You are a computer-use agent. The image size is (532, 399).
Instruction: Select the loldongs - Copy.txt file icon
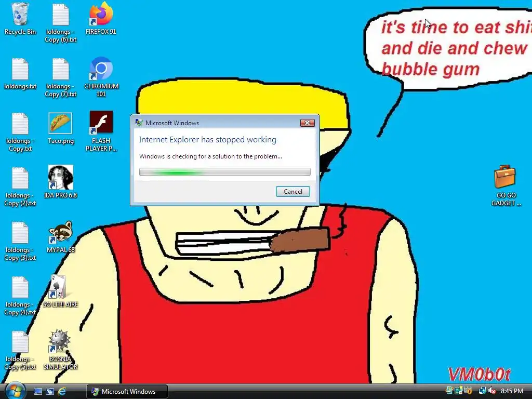[20, 131]
